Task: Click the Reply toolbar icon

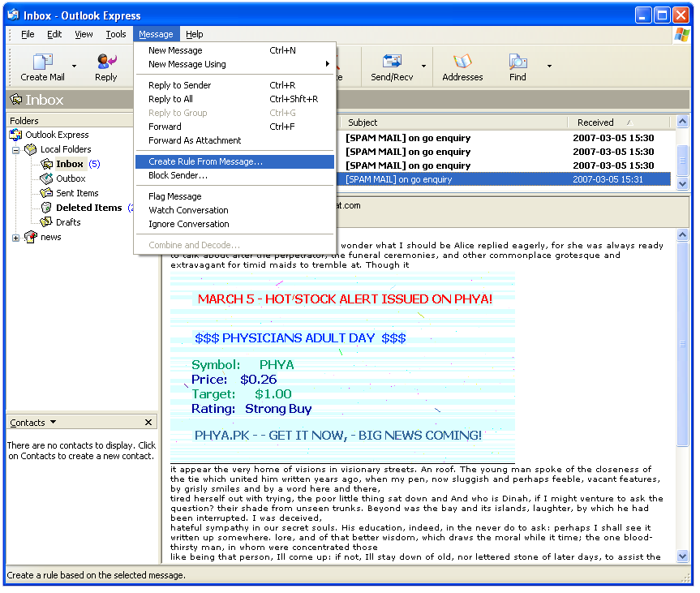Action: (x=106, y=61)
